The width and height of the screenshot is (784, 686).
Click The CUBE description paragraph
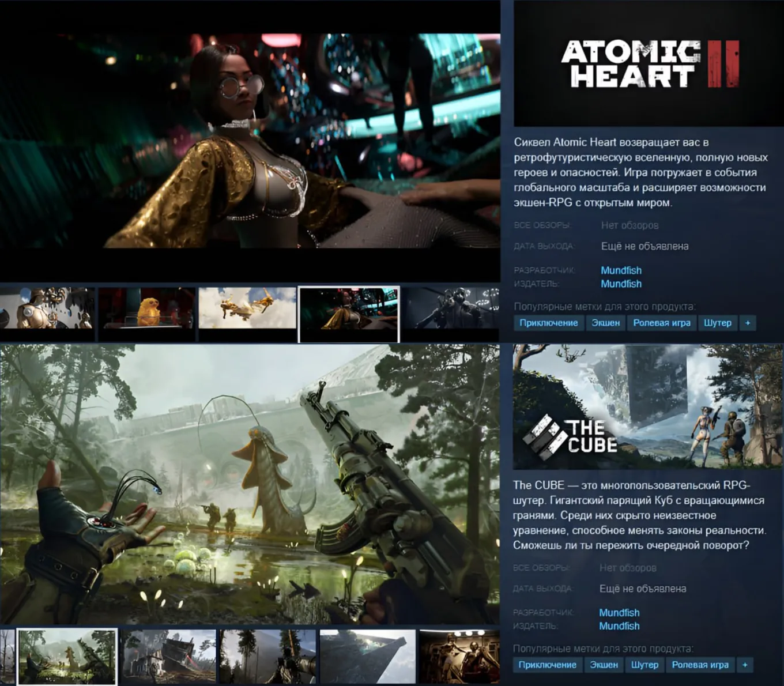[640, 515]
